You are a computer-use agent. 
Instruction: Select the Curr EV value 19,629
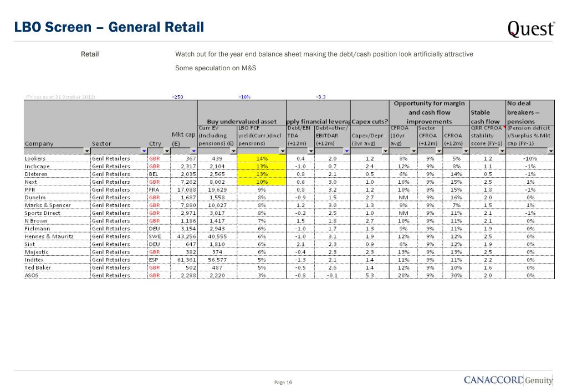click(x=217, y=190)
